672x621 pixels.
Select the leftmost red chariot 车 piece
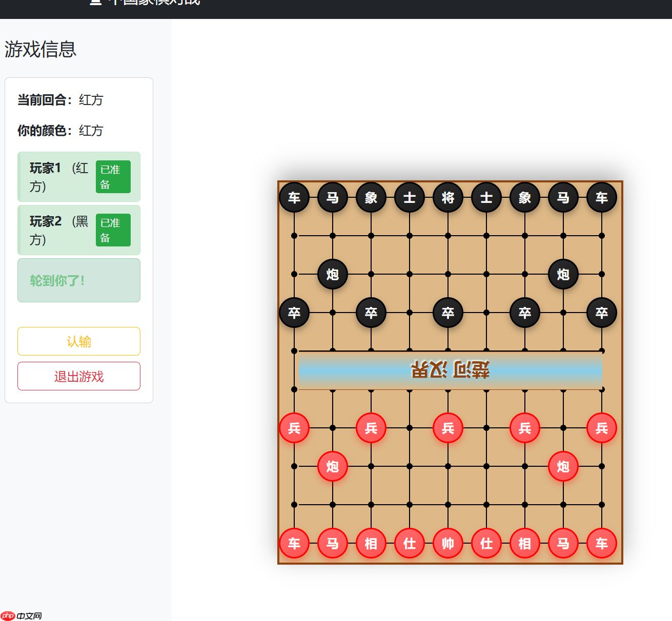tap(294, 543)
